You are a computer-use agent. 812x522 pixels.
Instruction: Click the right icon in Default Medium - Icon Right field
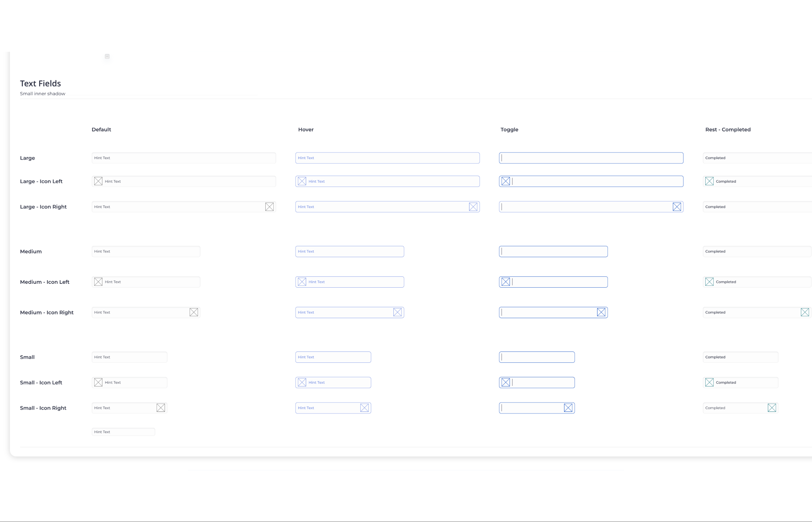pyautogui.click(x=194, y=313)
